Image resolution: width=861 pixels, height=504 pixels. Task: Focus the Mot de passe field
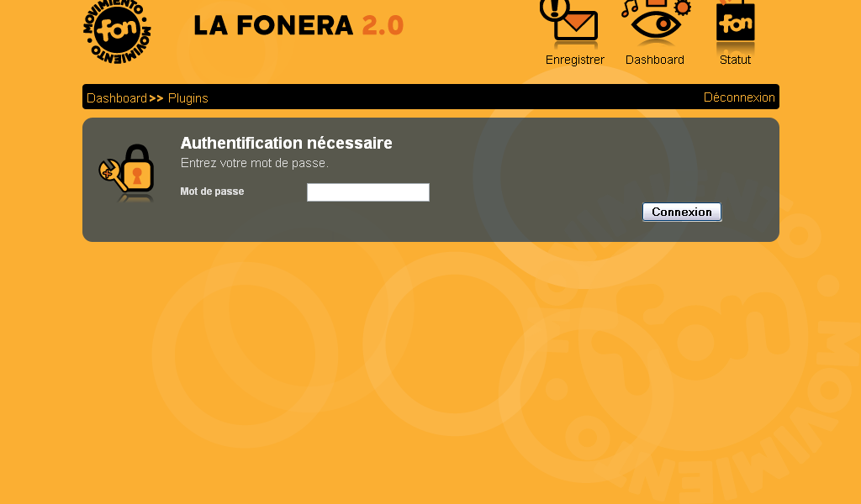point(368,192)
